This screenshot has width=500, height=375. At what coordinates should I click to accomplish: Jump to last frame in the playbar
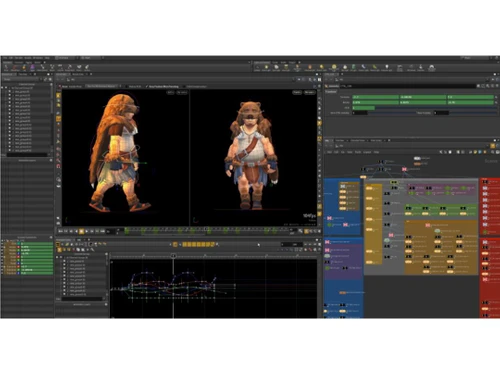(x=103, y=231)
